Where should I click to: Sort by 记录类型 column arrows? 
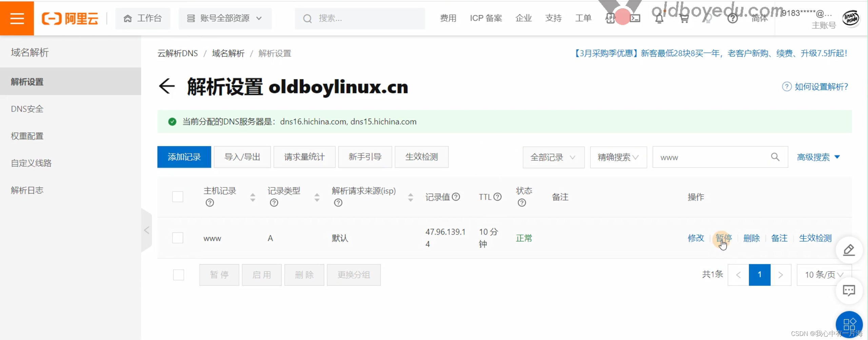click(317, 197)
